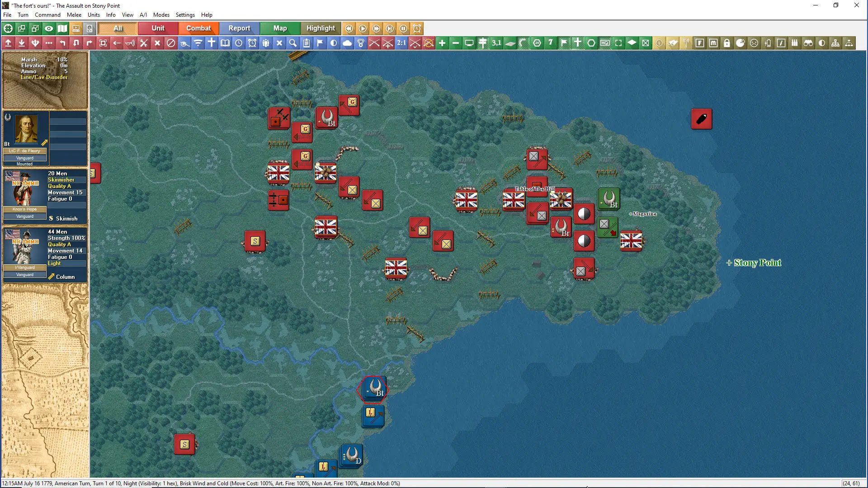Switch to the Combat toolbar tab
868x488 pixels.
coord(198,28)
